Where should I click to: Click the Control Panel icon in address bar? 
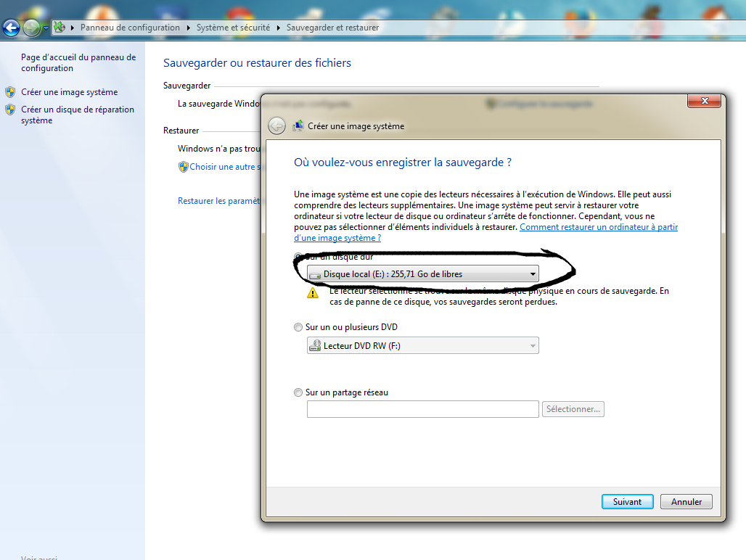(x=60, y=28)
